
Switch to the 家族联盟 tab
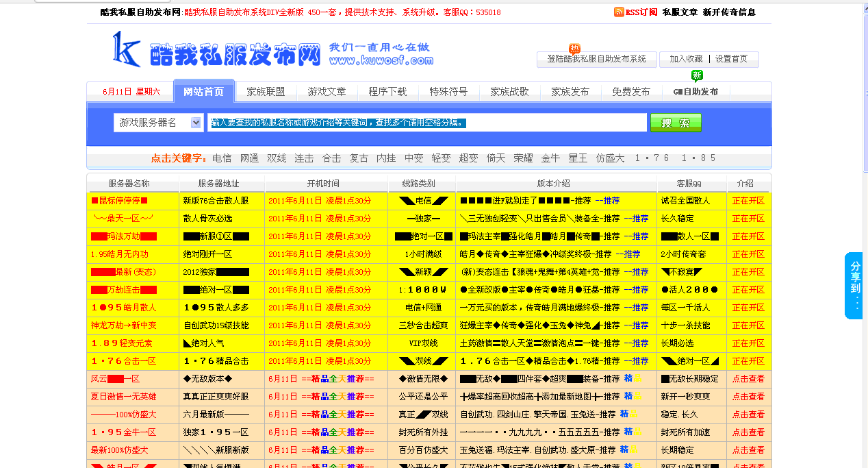pos(266,91)
